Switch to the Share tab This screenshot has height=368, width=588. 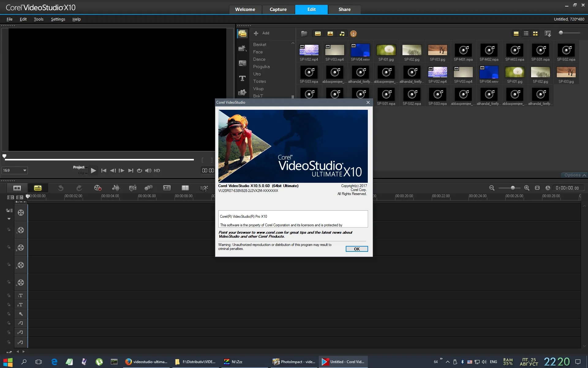tap(345, 10)
